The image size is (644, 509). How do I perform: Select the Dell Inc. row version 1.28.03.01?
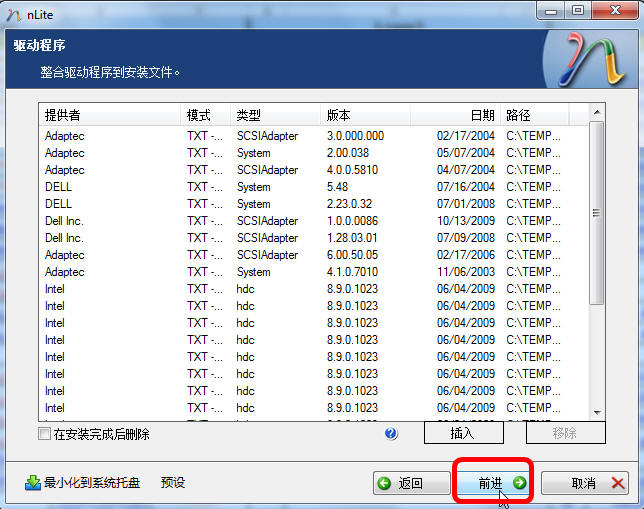point(314,238)
